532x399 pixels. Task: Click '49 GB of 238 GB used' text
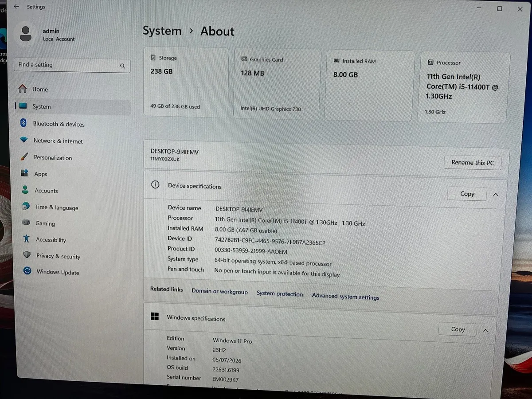tap(175, 106)
